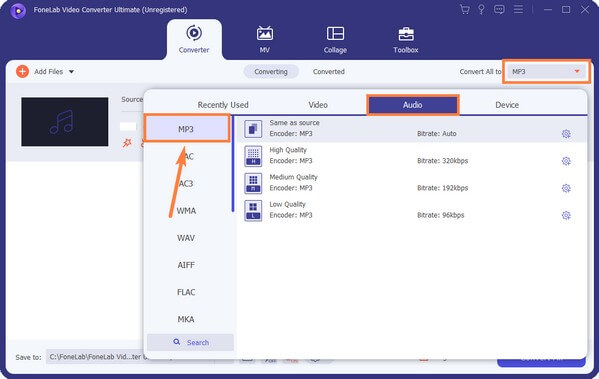Image resolution: width=599 pixels, height=379 pixels.
Task: Select FLAC in the format list
Action: click(x=186, y=292)
